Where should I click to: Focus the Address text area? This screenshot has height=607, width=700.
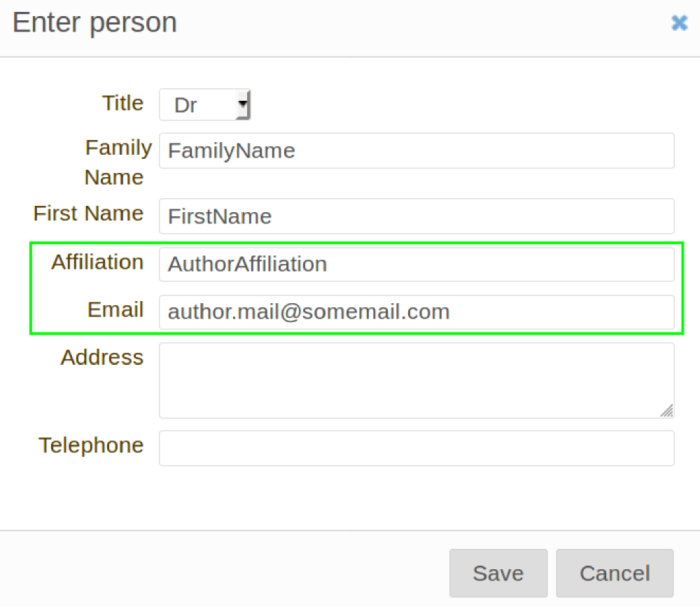pyautogui.click(x=416, y=379)
